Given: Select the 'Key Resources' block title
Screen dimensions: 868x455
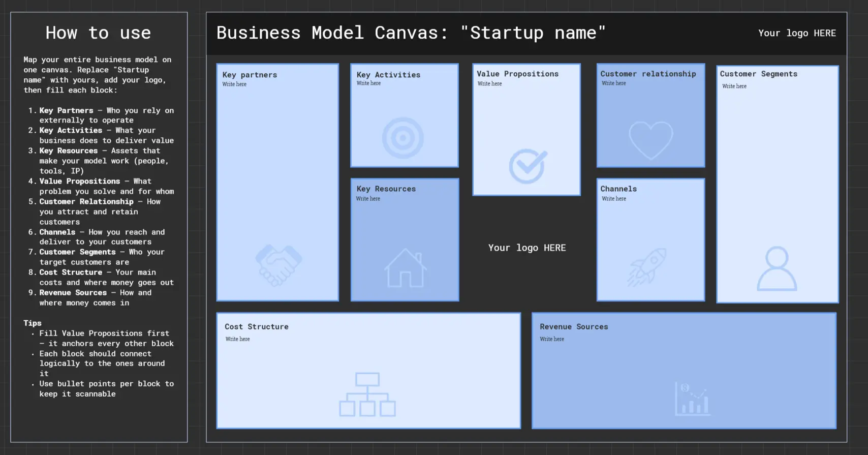Looking at the screenshot, I should [386, 189].
